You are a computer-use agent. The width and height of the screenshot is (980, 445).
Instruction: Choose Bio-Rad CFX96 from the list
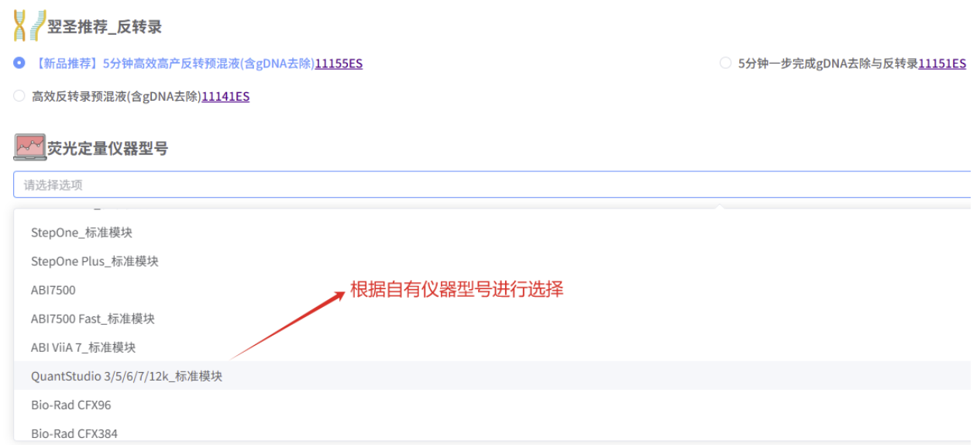point(492,405)
